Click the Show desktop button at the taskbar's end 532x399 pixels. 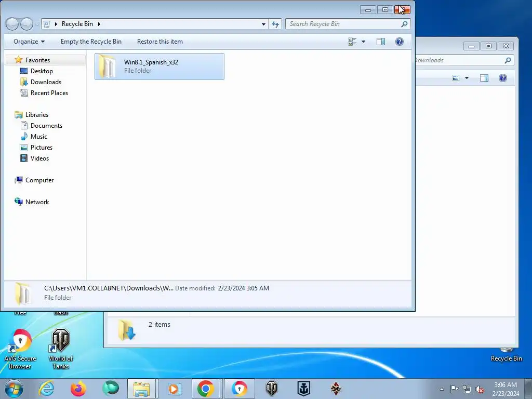[528, 389]
